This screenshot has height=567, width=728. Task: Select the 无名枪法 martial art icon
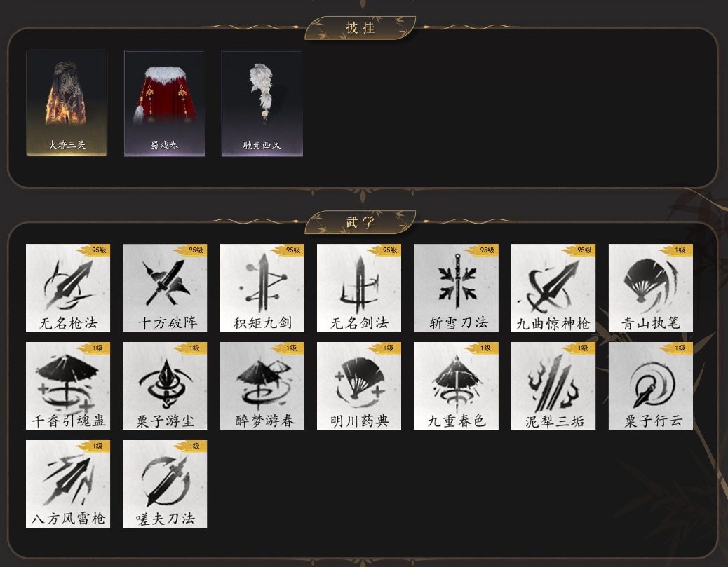(x=68, y=287)
